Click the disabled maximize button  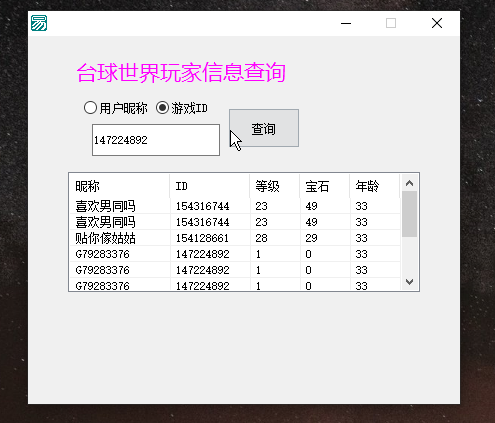pyautogui.click(x=391, y=23)
